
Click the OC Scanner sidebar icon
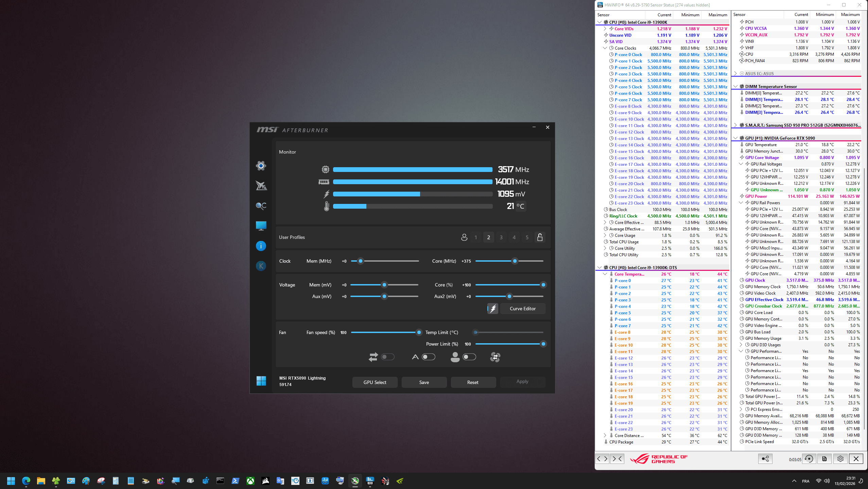tap(261, 206)
